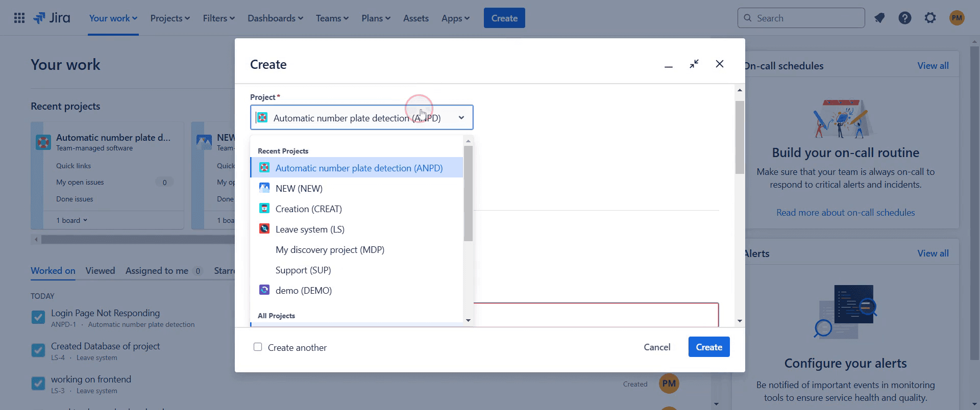The image size is (980, 410).
Task: Click the Search input field
Action: [801, 18]
